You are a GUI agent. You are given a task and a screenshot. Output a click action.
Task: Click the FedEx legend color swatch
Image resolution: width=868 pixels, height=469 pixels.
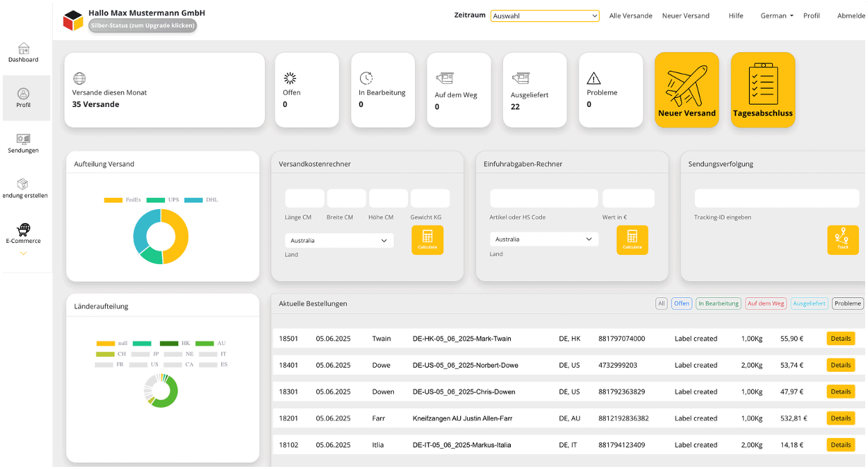pyautogui.click(x=113, y=200)
